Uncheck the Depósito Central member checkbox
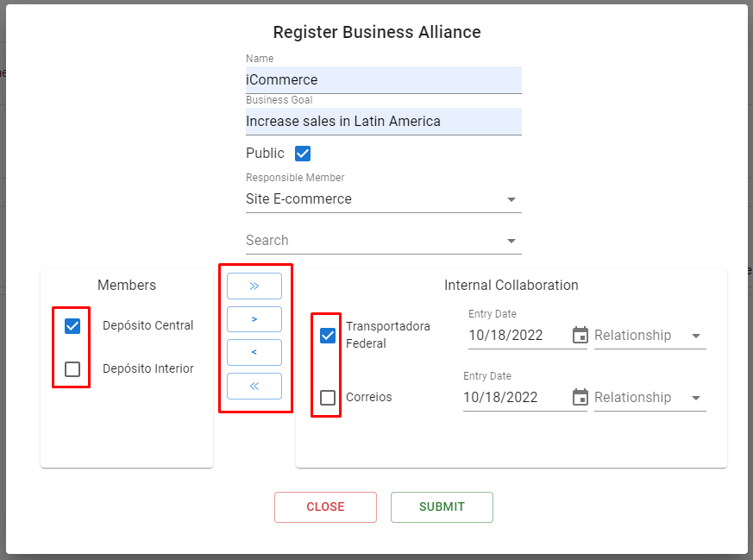Screen dimensions: 753x560 [x=72, y=326]
